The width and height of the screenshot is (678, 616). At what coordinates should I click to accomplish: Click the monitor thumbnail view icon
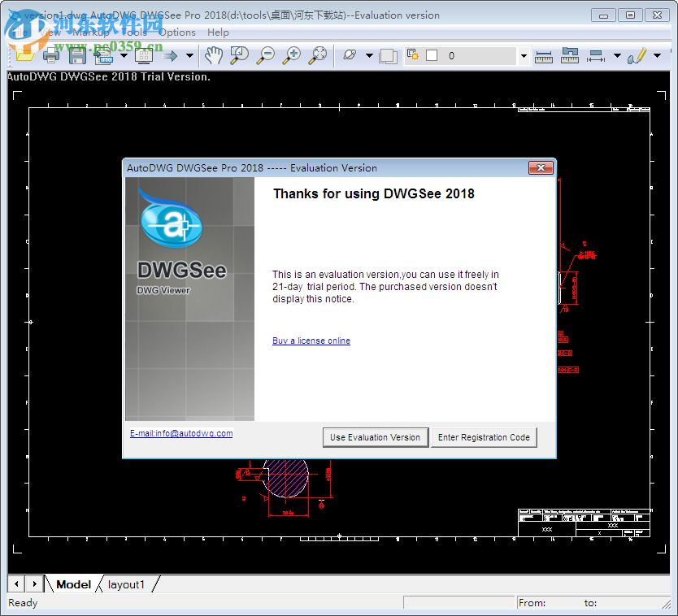pos(144,56)
